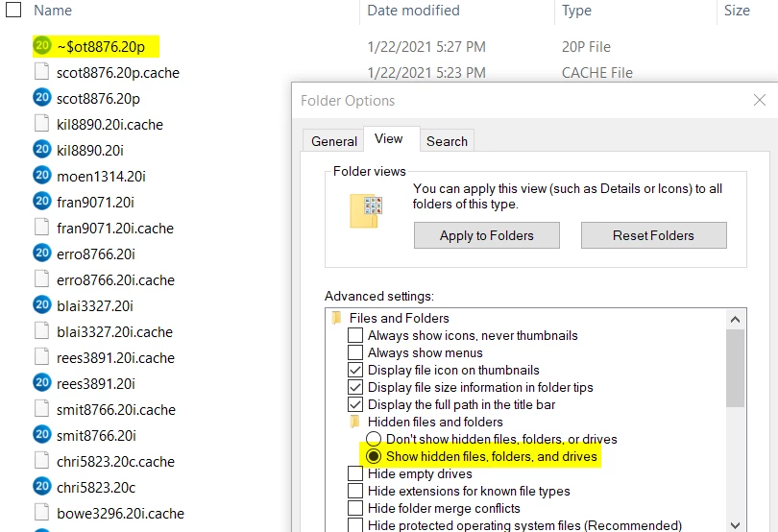Image resolution: width=778 pixels, height=532 pixels.
Task: Click the kil8890.20i.cache file icon
Action: click(41, 124)
